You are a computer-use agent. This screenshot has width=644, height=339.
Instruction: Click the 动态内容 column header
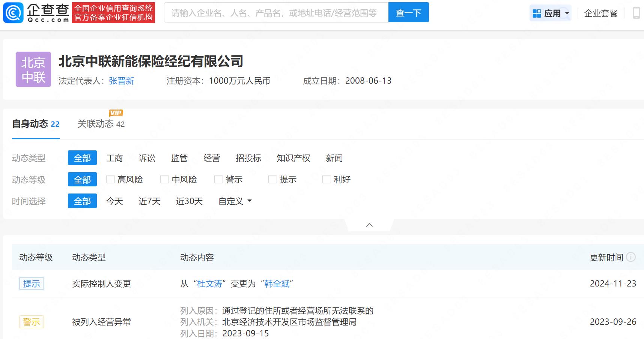coord(197,258)
